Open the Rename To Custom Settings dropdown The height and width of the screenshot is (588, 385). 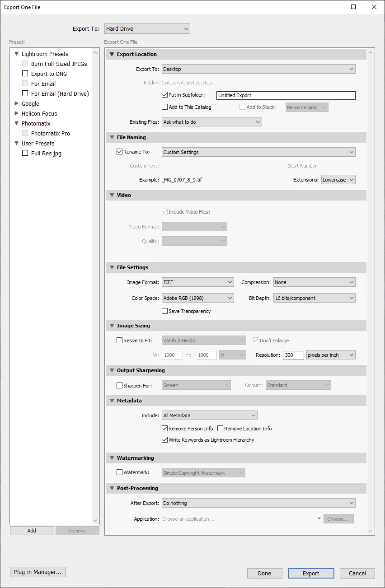point(258,152)
